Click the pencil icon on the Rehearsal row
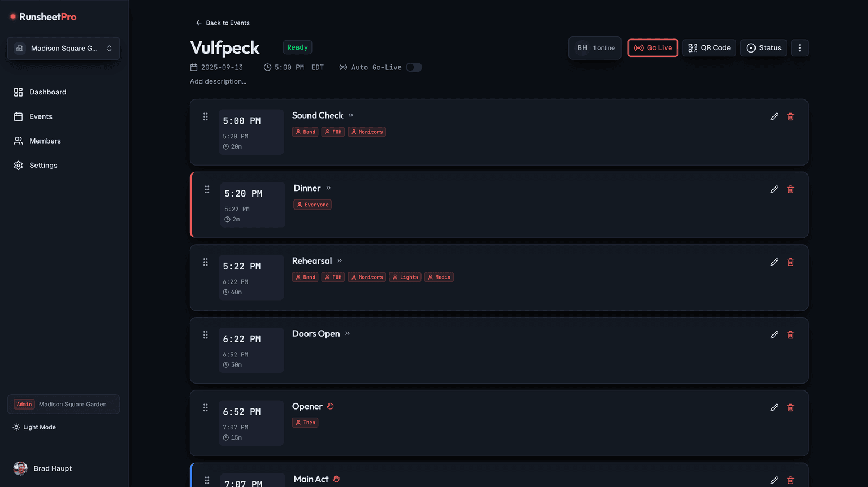The height and width of the screenshot is (487, 868). (x=774, y=262)
